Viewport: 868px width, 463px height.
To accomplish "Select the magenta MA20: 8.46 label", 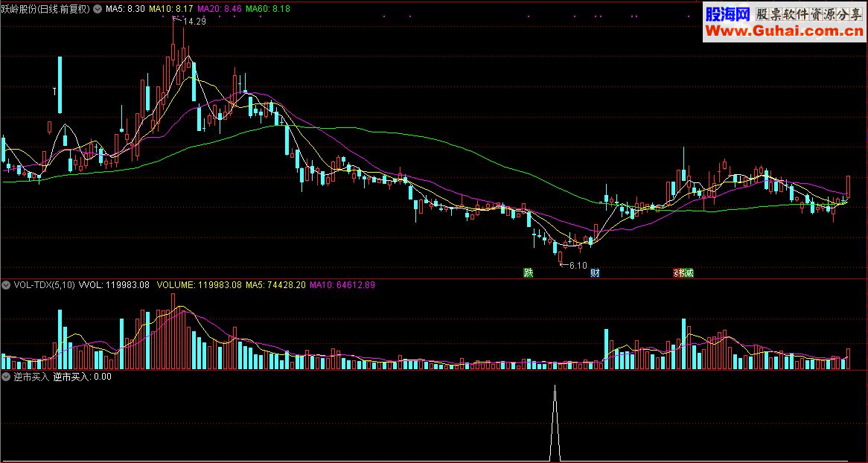I will (219, 8).
